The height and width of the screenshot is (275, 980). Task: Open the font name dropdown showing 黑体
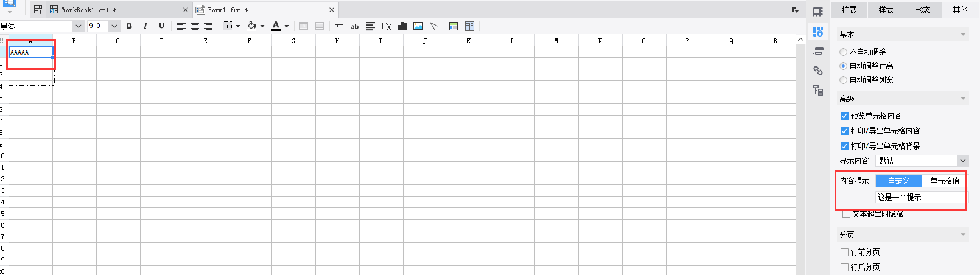[78, 26]
